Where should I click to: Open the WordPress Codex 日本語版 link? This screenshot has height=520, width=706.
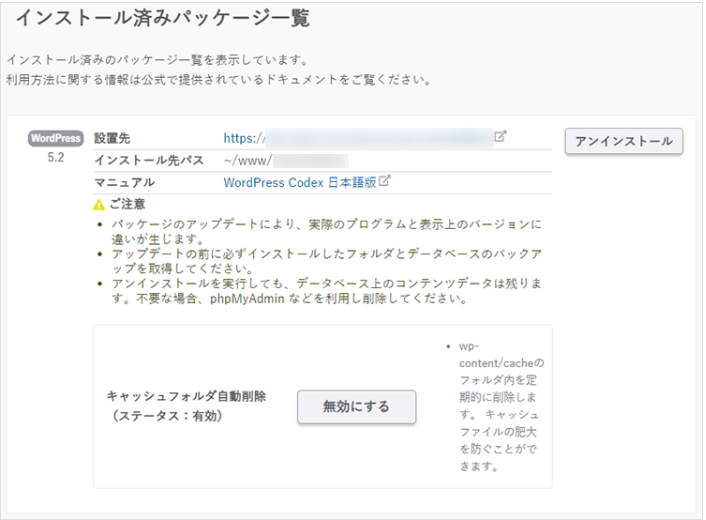click(x=299, y=182)
